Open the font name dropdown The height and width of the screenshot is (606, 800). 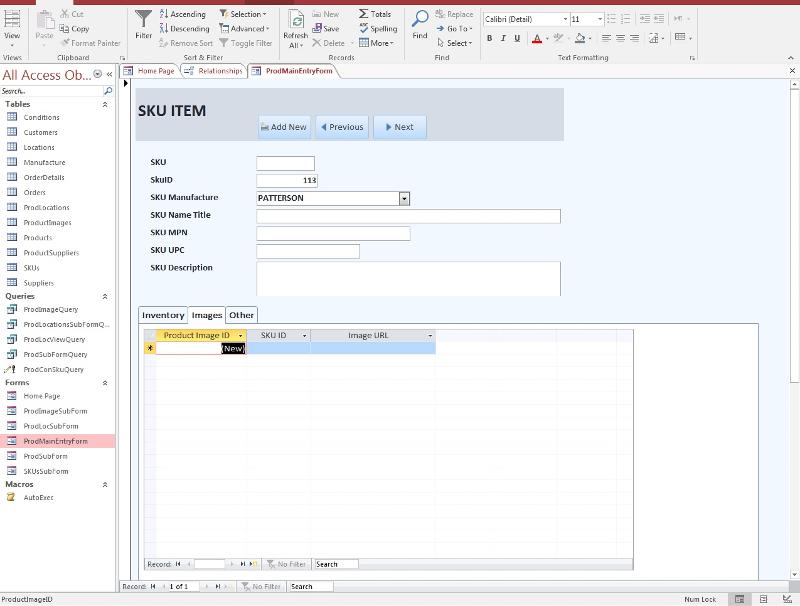point(565,19)
